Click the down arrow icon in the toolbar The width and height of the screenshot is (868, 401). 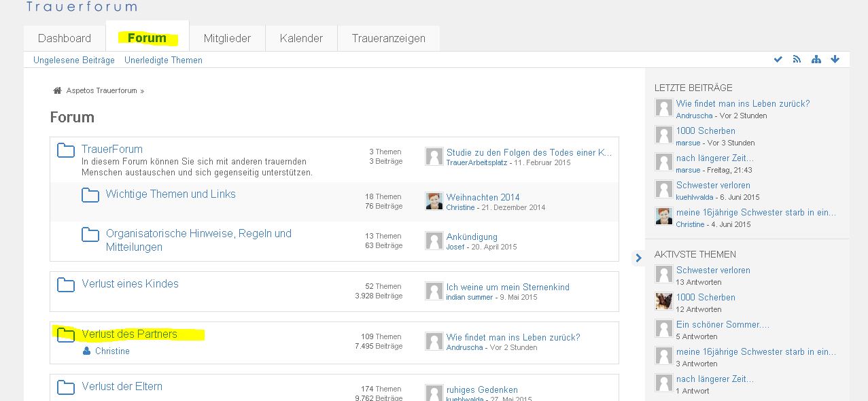pos(835,60)
